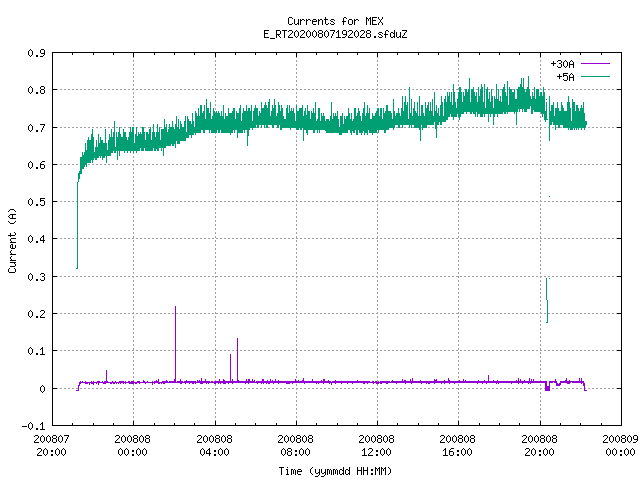Click the y-axis tick value 0.1
Viewport: 640px width, 480px height.
point(36,351)
